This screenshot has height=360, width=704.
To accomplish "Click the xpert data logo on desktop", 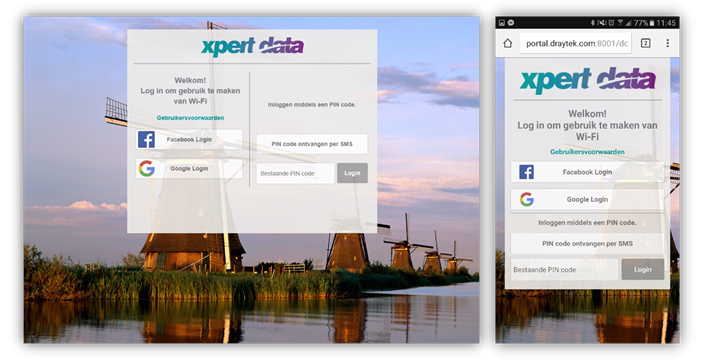I will (253, 46).
